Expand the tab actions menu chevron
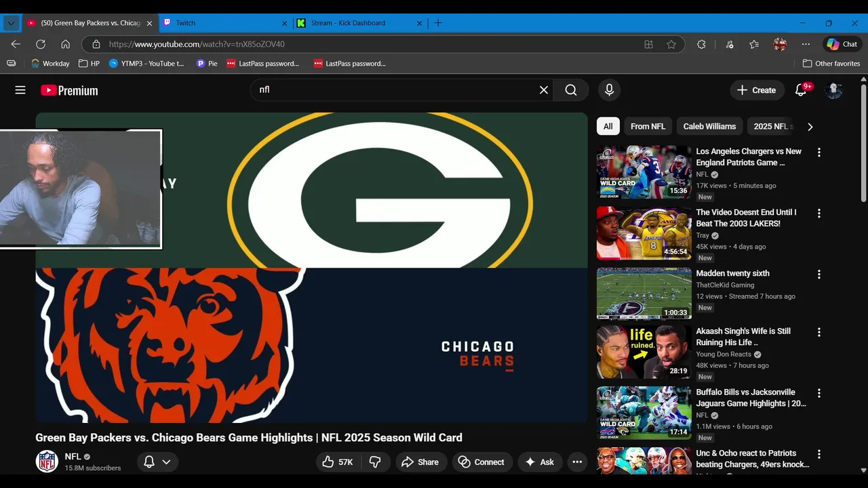 coord(11,23)
